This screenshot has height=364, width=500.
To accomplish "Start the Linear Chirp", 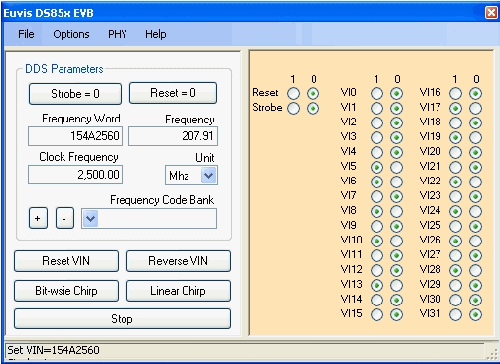I will pyautogui.click(x=178, y=291).
